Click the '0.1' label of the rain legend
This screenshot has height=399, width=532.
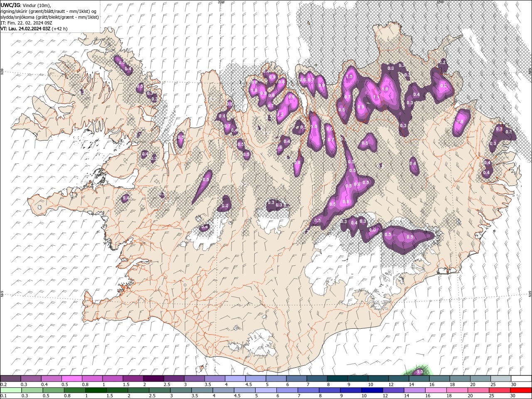point(3,396)
